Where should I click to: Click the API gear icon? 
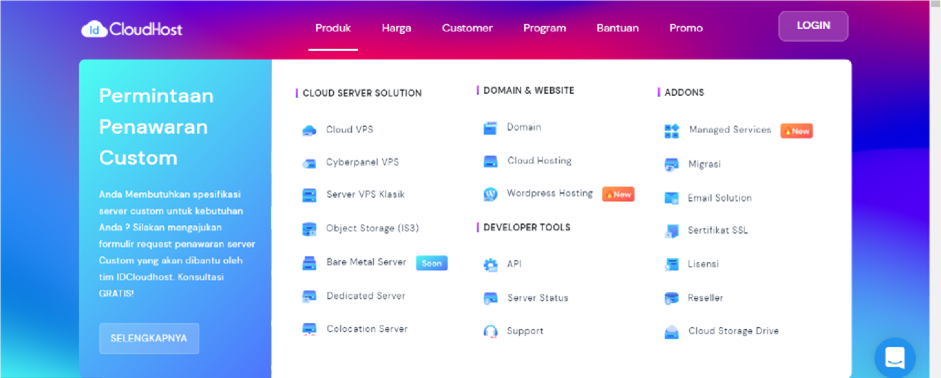click(x=490, y=265)
